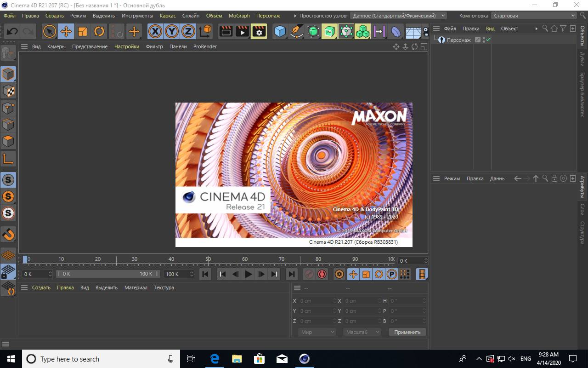Expand the Object Manager extra menus arrow
588x368 pixels.
coord(536,29)
